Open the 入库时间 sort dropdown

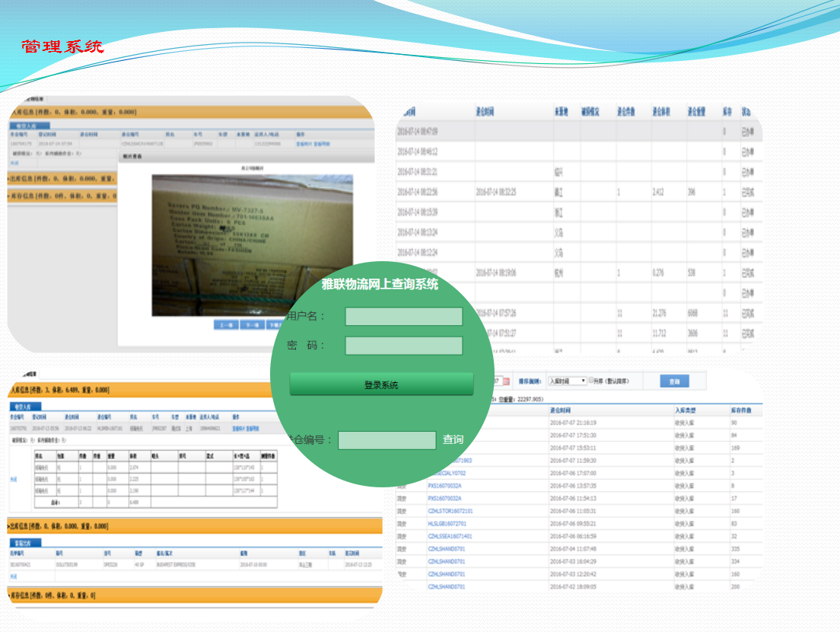click(568, 381)
